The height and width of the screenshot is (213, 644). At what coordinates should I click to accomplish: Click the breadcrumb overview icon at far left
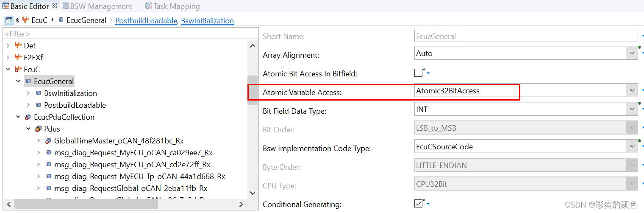[8, 20]
